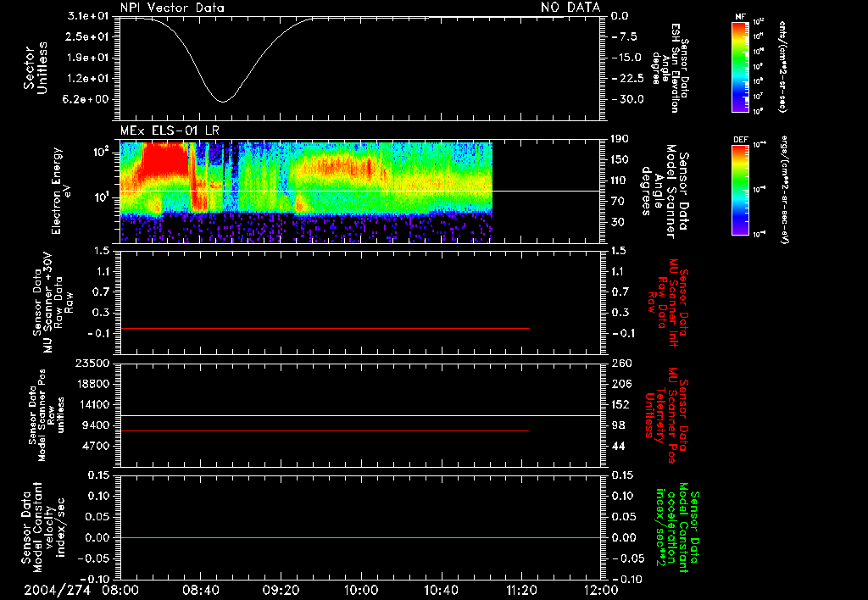Screen dimensions: 868x600
Task: Click the MEx ELS-01 LR spectrogram title
Action: tap(170, 131)
